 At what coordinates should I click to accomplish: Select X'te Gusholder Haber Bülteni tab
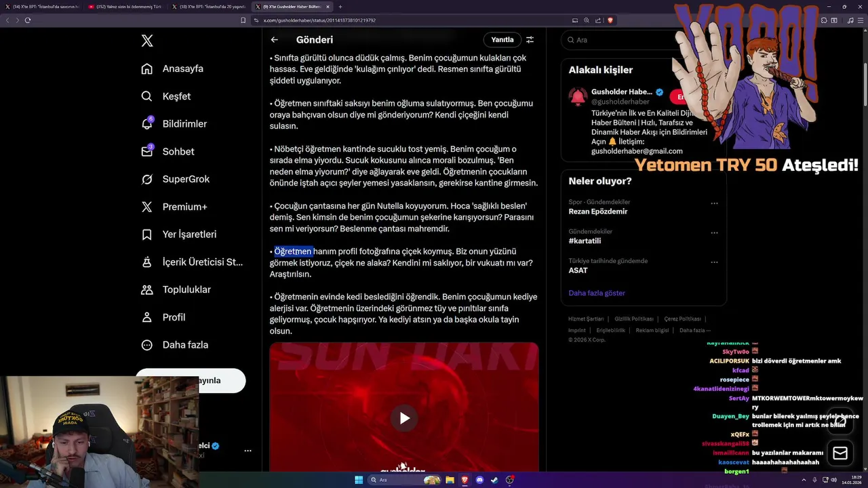pyautogui.click(x=292, y=7)
